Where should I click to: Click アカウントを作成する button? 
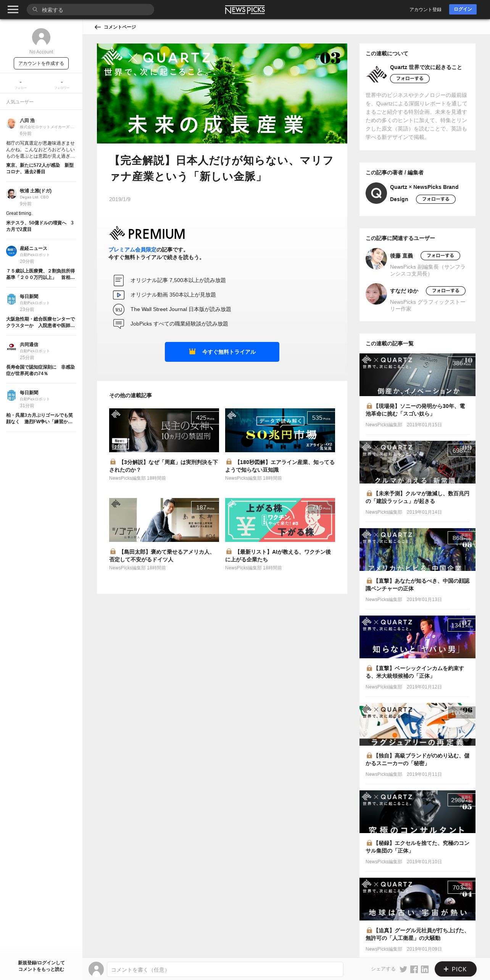(41, 63)
